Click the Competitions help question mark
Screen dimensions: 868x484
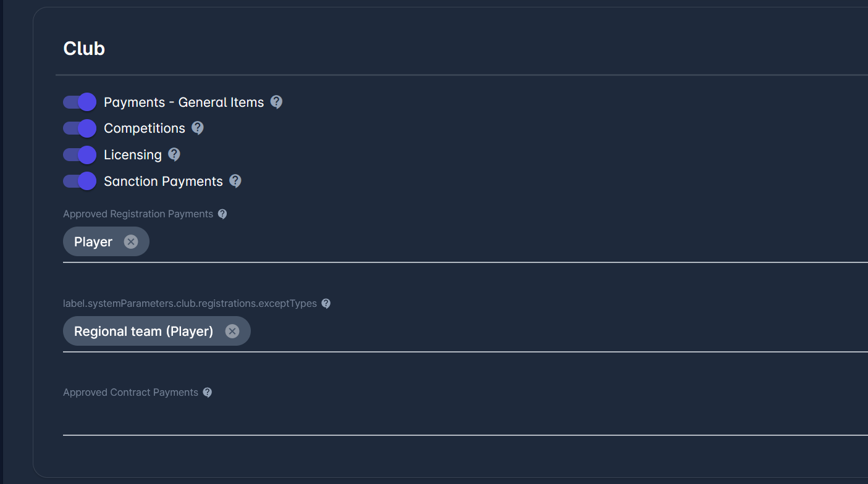197,128
